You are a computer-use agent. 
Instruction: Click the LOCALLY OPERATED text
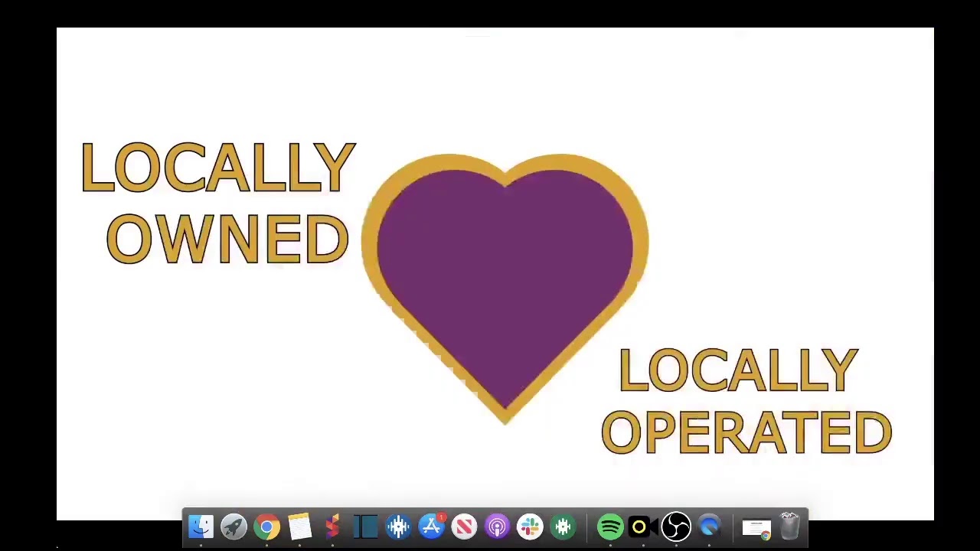click(x=746, y=402)
